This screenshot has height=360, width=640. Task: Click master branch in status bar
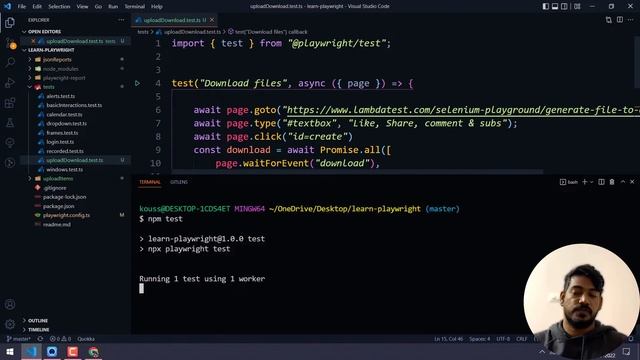pyautogui.click(x=19, y=339)
